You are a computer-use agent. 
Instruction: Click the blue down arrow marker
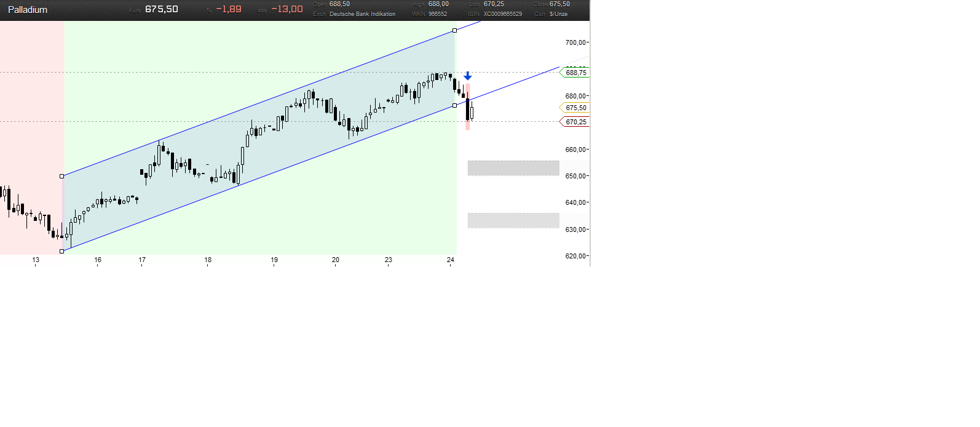tap(468, 76)
